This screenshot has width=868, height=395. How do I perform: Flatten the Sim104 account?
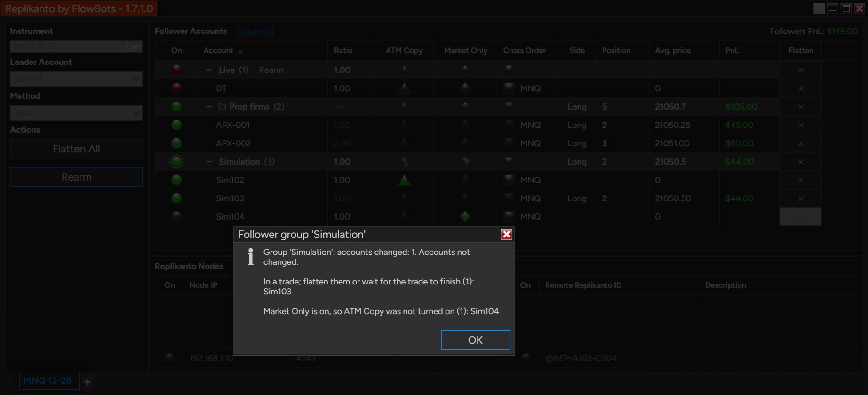point(801,217)
